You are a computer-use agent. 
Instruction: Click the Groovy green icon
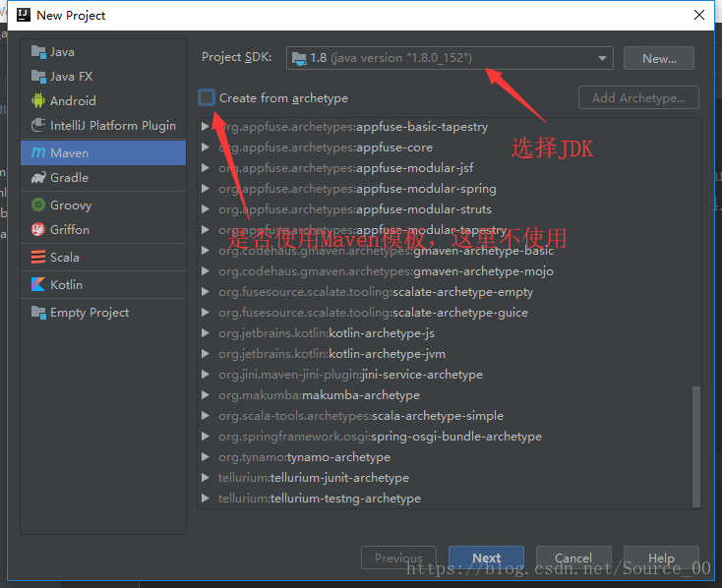point(38,205)
